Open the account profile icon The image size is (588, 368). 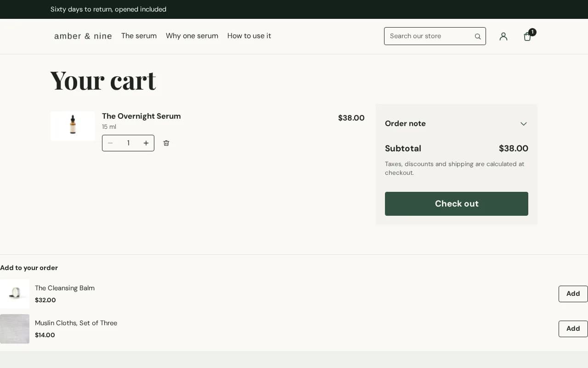point(503,36)
